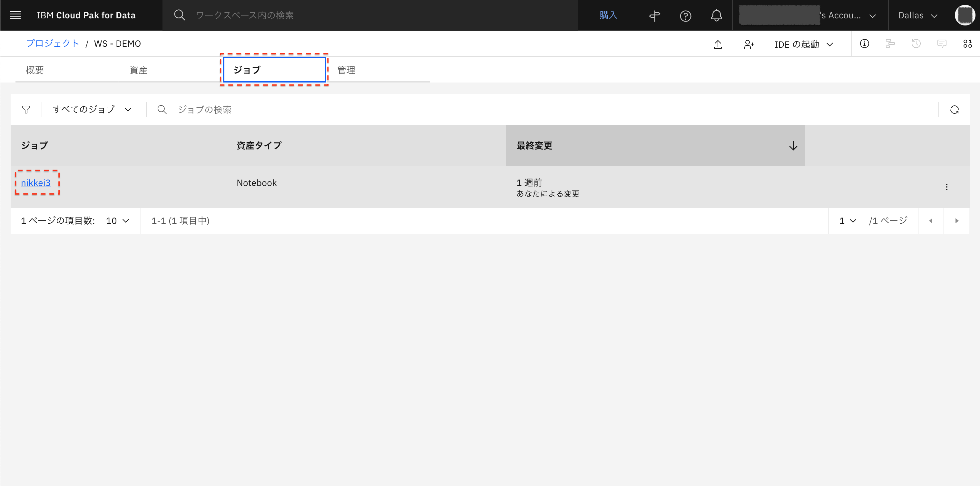This screenshot has height=486, width=980.
Task: Open overflow menu for nikkei3 row
Action: pos(946,187)
